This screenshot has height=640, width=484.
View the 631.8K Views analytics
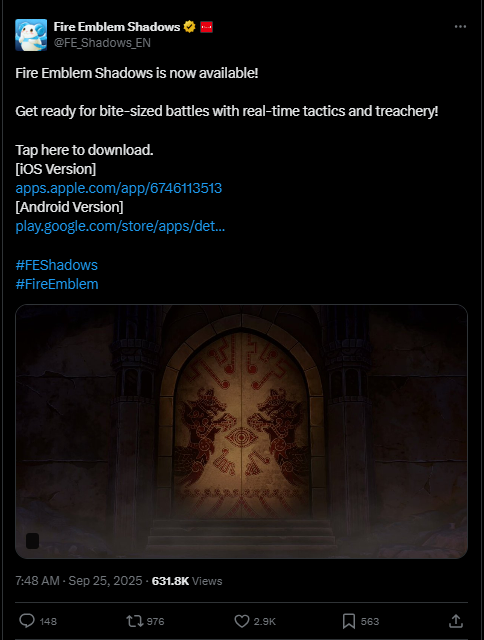[x=187, y=581]
